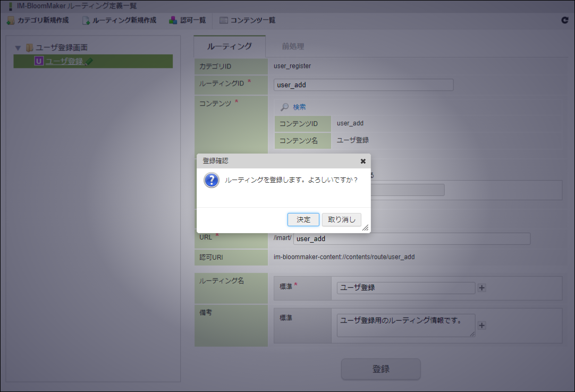
Task: Click the IM-BloomMaker header logo icon
Action: tap(10, 6)
